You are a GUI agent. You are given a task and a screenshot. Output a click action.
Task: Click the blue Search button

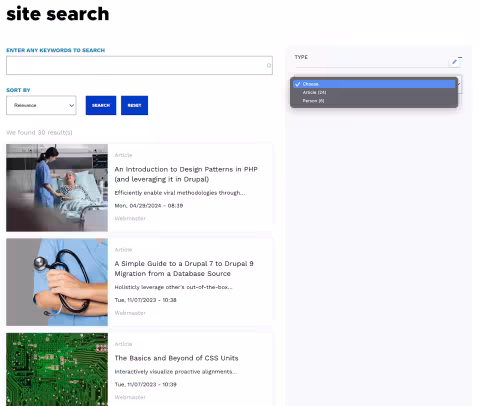101,105
